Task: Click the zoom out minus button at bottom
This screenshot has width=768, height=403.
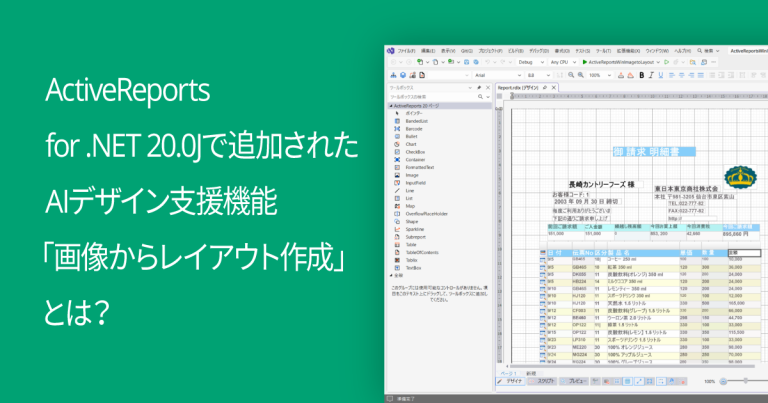Action: pos(723,381)
